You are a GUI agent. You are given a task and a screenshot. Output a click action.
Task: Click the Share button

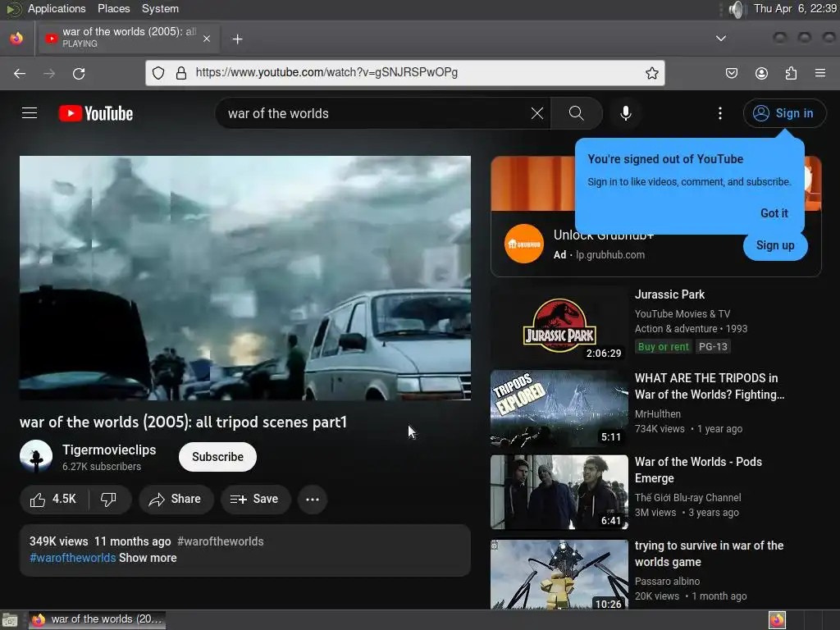pyautogui.click(x=176, y=500)
